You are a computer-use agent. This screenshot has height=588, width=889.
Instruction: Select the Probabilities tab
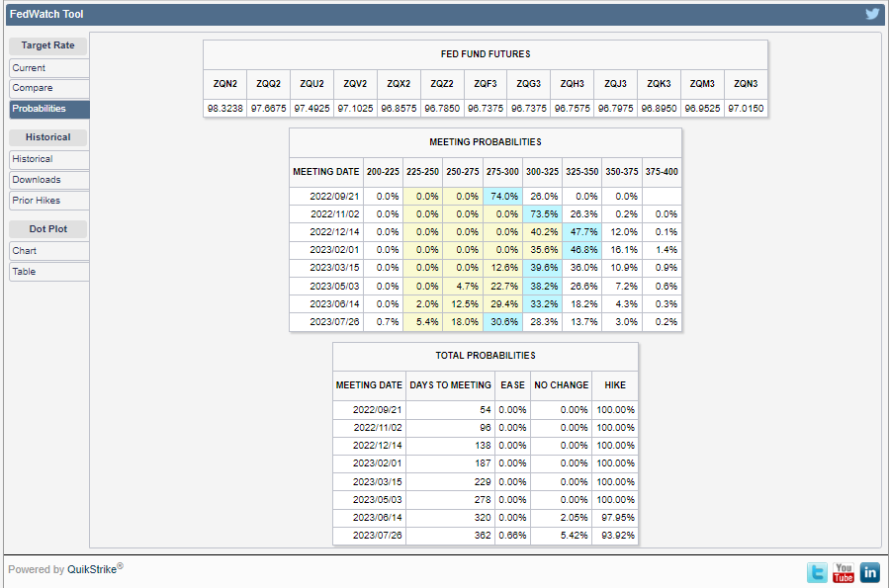(49, 109)
